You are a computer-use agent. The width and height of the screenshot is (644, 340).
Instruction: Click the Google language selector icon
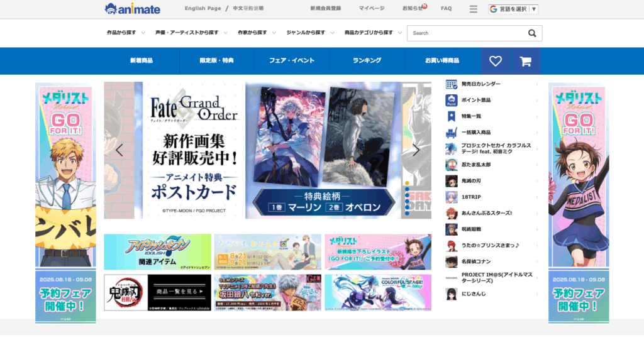[x=493, y=9]
